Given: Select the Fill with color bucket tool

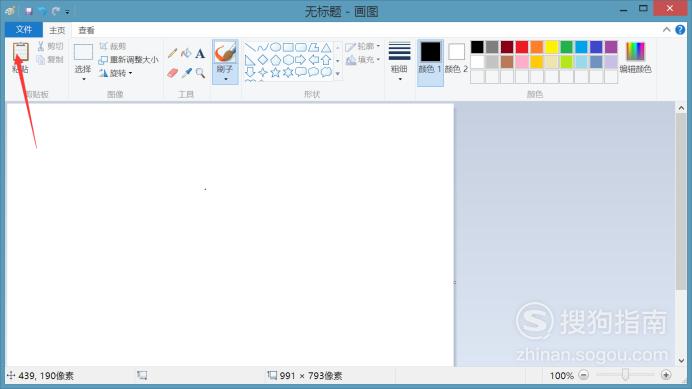Looking at the screenshot, I should [x=186, y=53].
